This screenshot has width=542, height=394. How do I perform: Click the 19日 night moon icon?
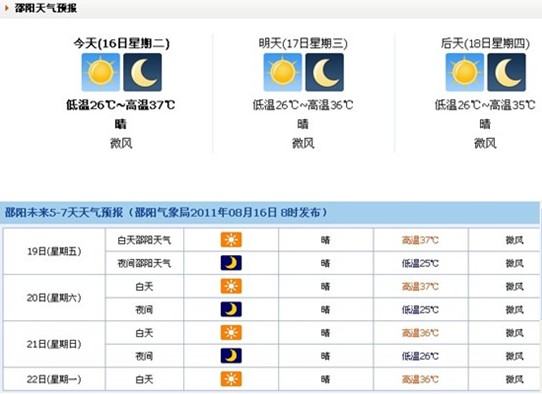(231, 263)
